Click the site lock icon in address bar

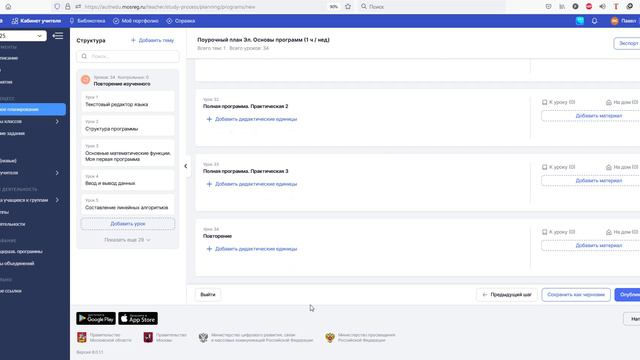click(67, 7)
